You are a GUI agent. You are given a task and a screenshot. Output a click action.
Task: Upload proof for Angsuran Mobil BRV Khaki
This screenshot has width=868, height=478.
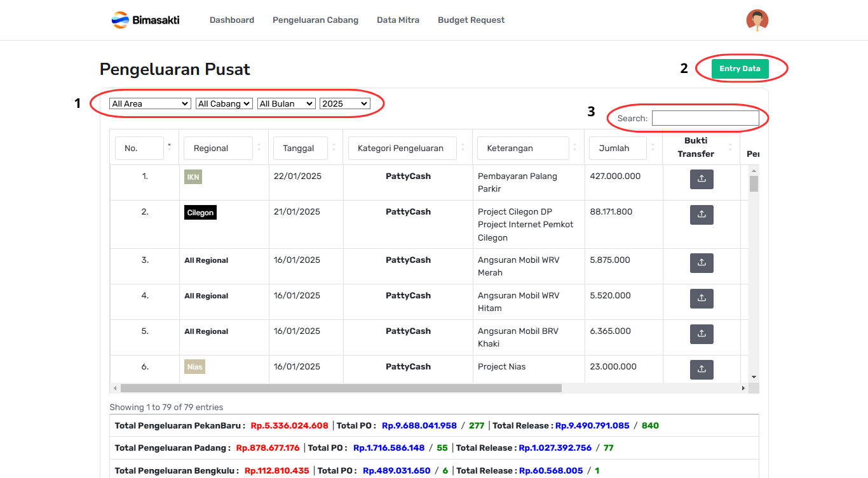[702, 335]
